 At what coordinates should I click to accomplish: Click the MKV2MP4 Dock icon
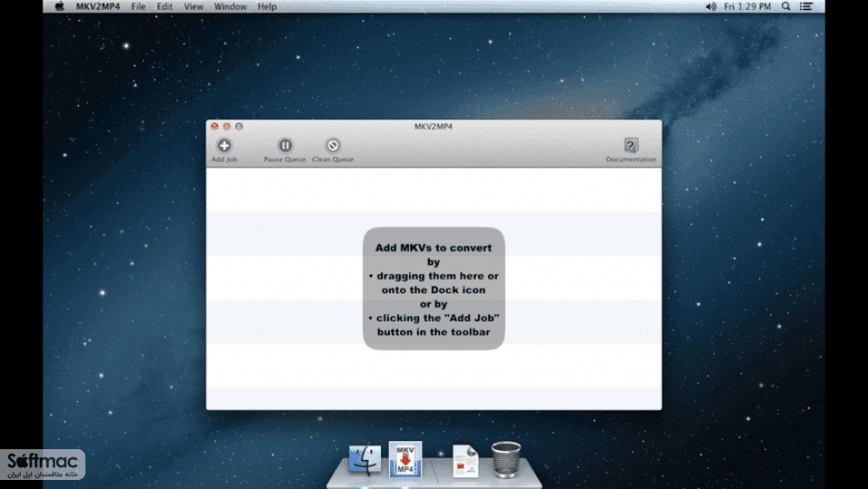click(405, 459)
